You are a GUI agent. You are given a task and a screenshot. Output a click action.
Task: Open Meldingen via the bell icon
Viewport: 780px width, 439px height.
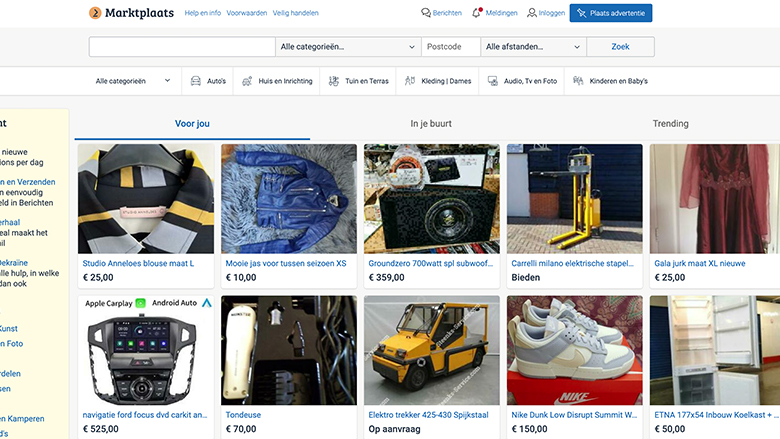[476, 13]
